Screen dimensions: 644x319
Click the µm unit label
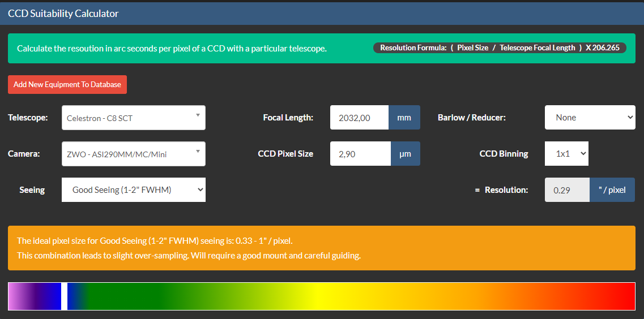(x=405, y=154)
